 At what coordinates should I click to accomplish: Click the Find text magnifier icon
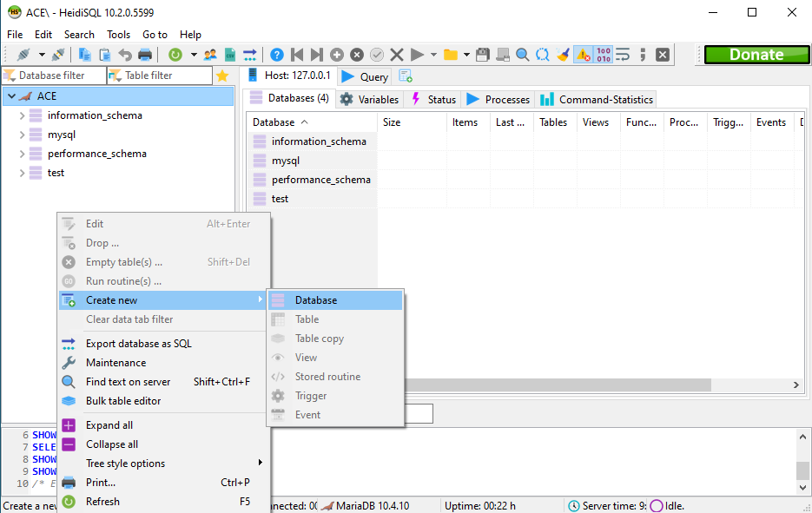click(x=523, y=55)
